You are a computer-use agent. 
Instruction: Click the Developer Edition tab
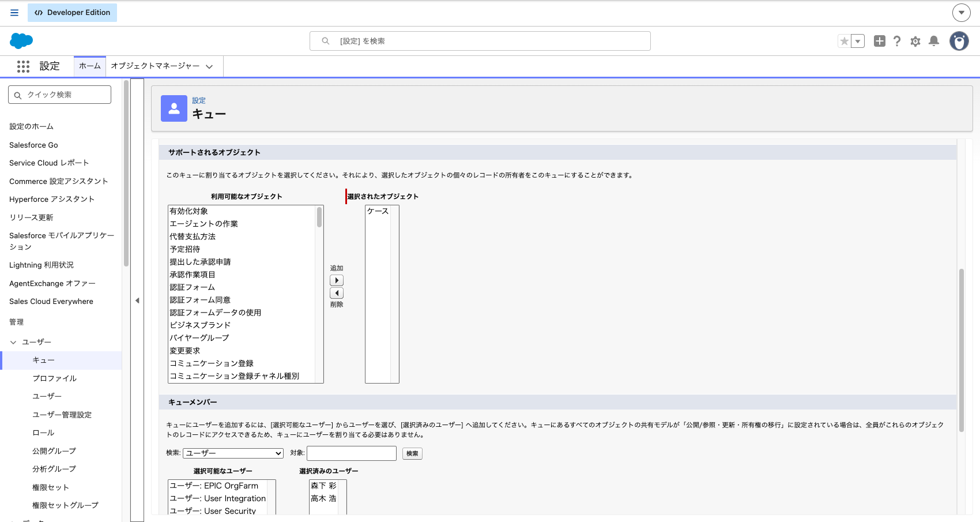click(x=72, y=13)
